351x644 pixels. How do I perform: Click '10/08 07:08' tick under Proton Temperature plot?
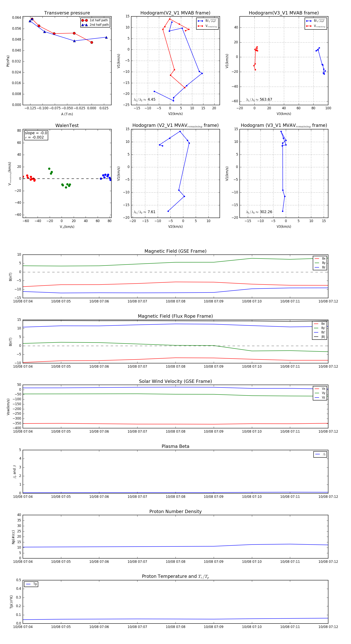[x=175, y=627]
